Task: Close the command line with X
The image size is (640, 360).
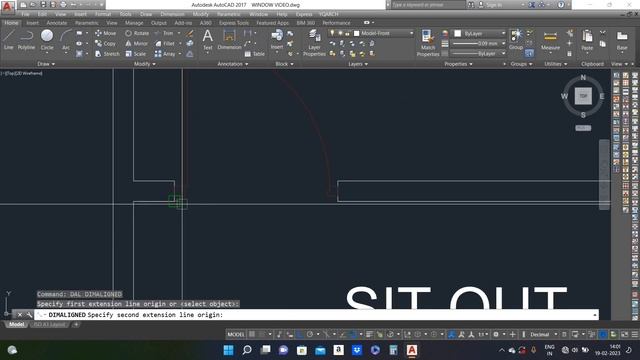Action: (19, 315)
